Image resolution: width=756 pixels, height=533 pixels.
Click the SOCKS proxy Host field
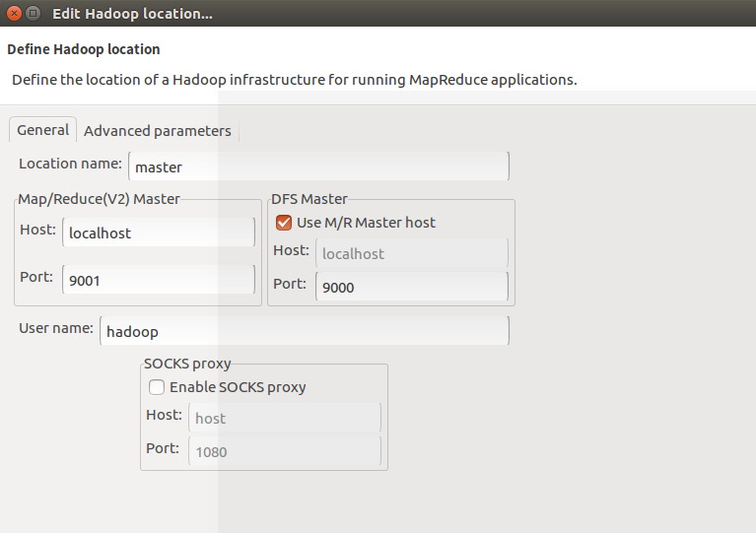click(285, 418)
